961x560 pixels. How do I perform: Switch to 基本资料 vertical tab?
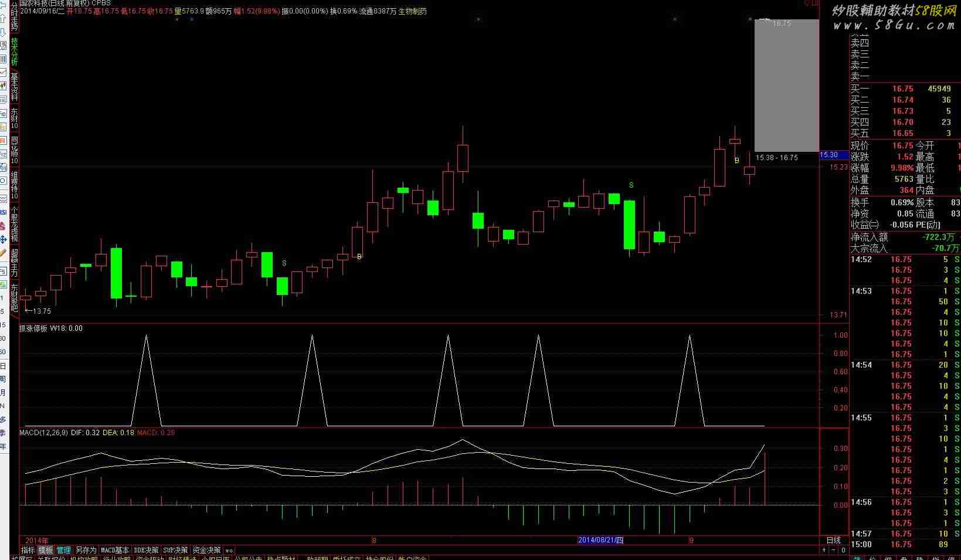pos(15,87)
